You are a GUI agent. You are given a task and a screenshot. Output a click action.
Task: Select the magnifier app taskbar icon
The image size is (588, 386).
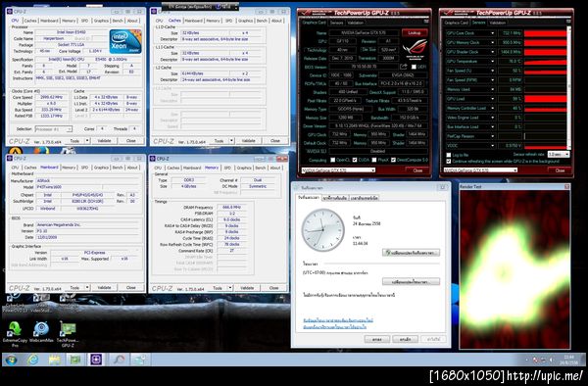click(119, 360)
